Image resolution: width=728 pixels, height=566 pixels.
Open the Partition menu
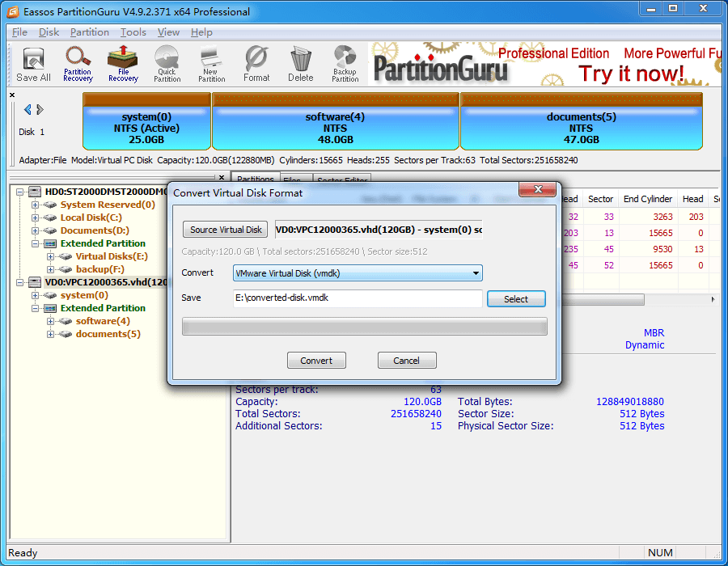(90, 32)
